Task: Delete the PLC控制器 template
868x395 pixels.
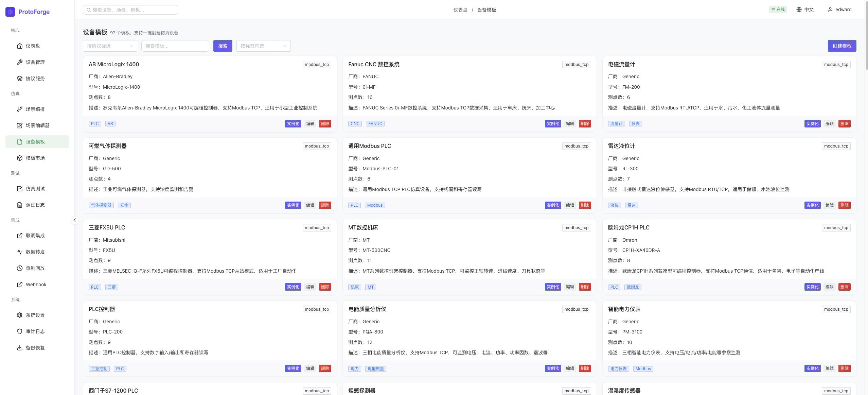Action: [325, 368]
